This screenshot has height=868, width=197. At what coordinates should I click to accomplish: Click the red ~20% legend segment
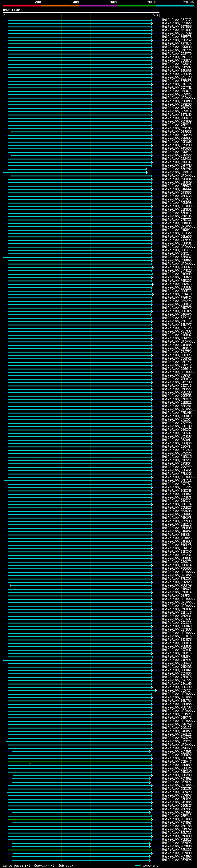[x=22, y=6]
